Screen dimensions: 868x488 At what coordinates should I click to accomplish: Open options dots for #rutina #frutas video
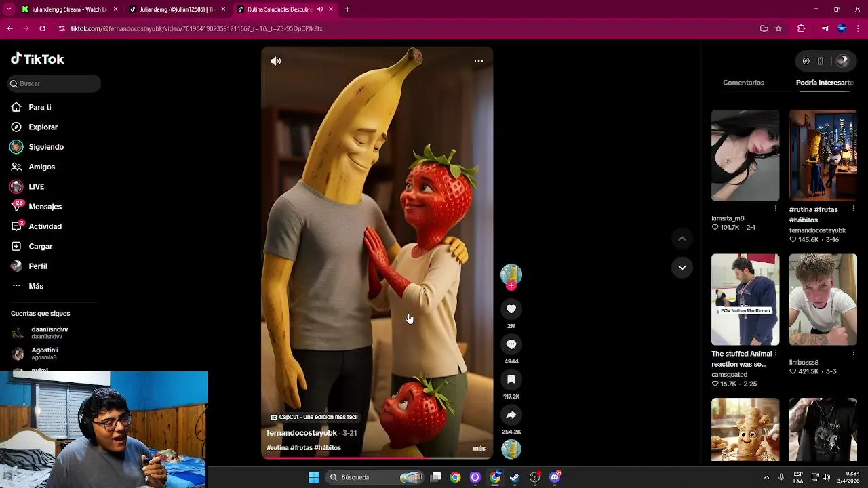(854, 209)
